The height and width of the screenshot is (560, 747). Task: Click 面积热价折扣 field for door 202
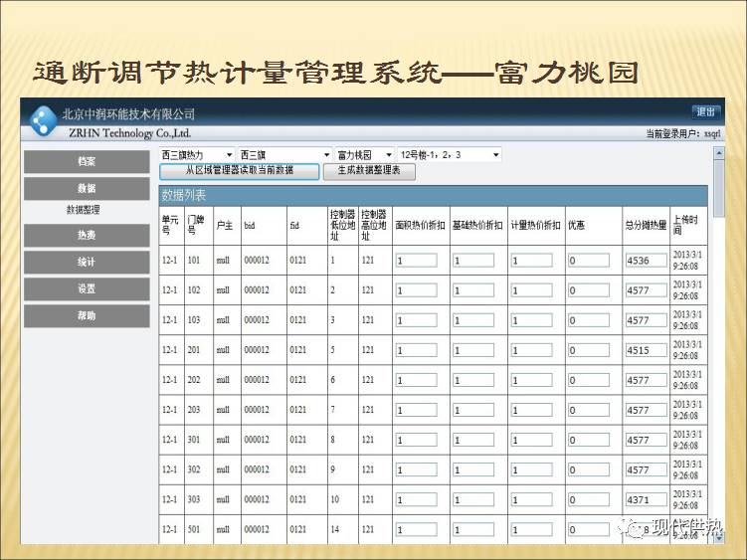coord(417,380)
